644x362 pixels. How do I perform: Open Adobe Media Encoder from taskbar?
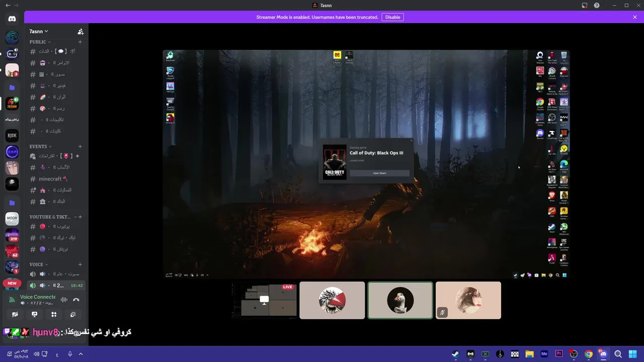tap(544, 354)
